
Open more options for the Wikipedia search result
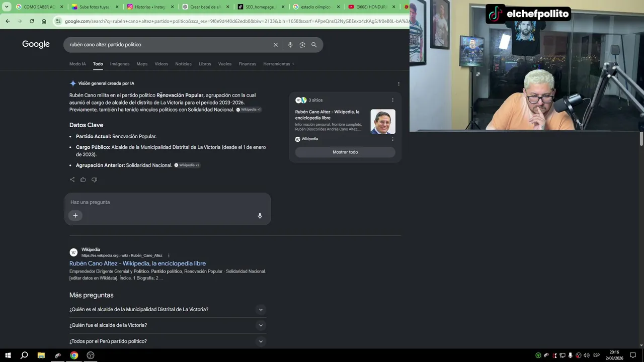click(169, 255)
